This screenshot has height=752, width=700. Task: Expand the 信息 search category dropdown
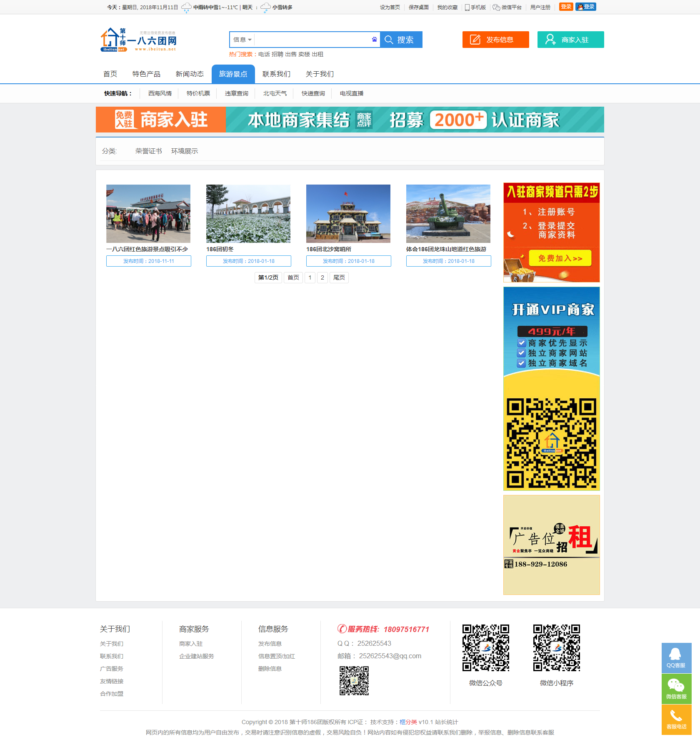pyautogui.click(x=242, y=40)
